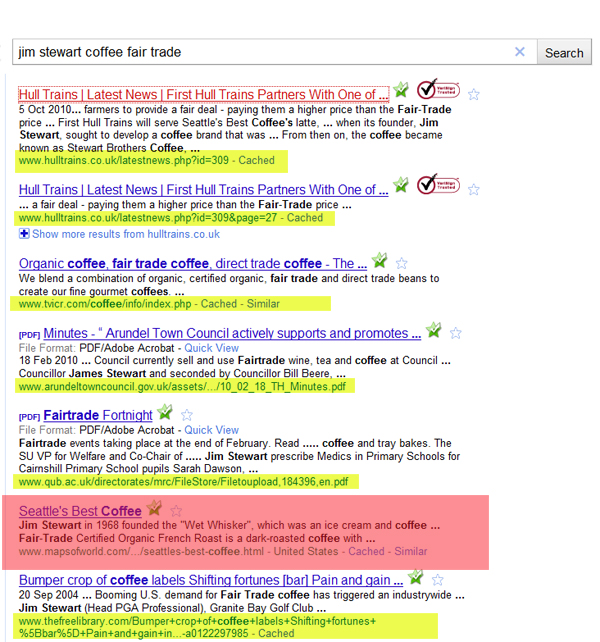600x642 pixels.
Task: Open Cached copy of thefreelibrary.com Bumper crop result
Action: tap(276, 633)
